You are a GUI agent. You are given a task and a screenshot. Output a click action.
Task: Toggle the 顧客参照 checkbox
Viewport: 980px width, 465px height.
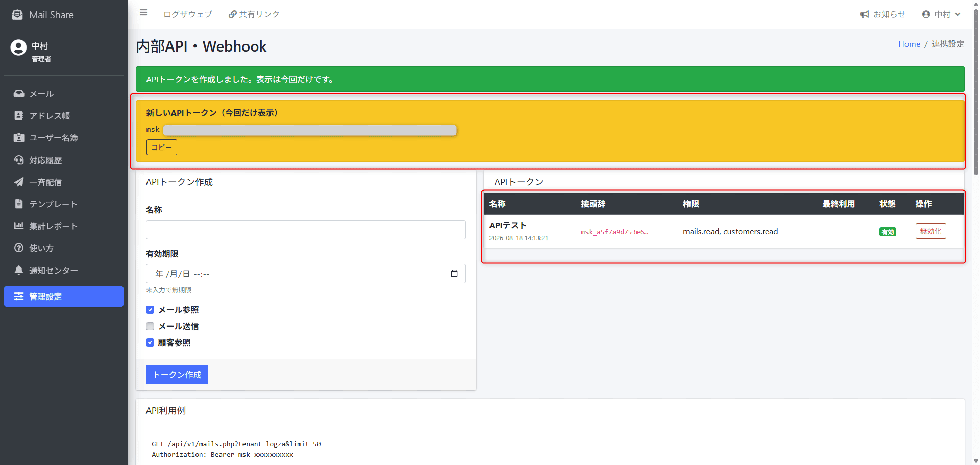click(x=150, y=342)
